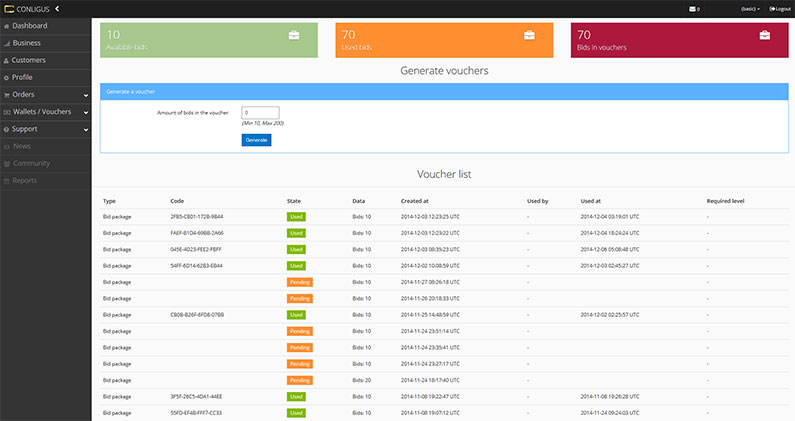Expand the Wallets / Vouchers submenu

point(86,112)
